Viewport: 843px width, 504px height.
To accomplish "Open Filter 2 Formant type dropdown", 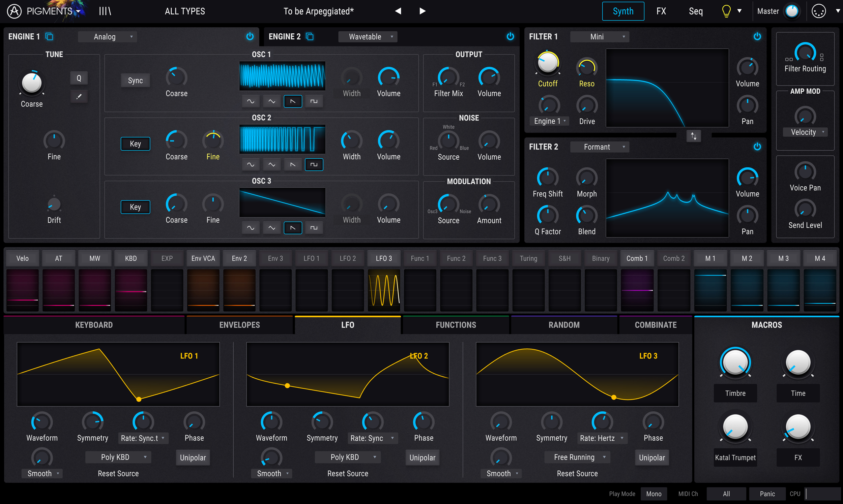I will coord(600,147).
